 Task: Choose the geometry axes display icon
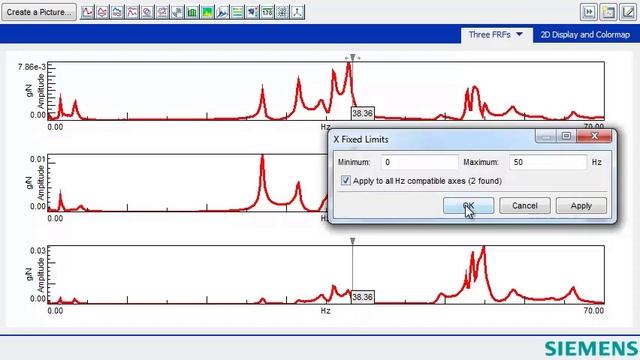tap(298, 12)
